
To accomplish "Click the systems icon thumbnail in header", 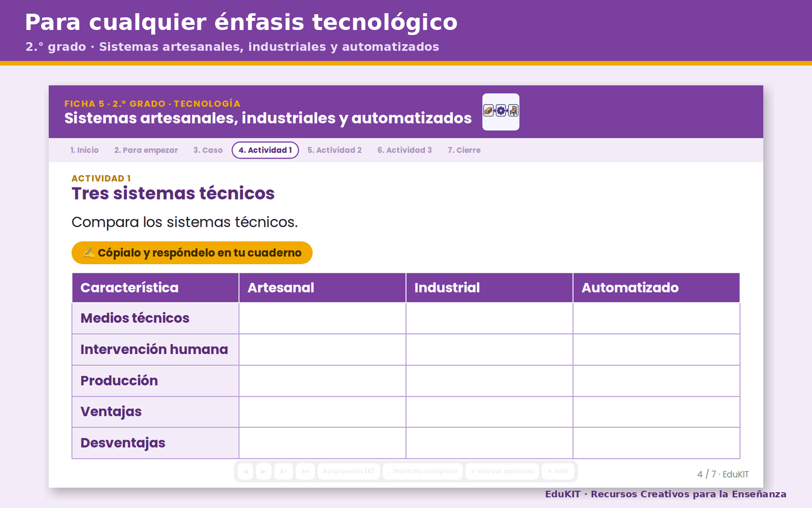I will pos(501,112).
